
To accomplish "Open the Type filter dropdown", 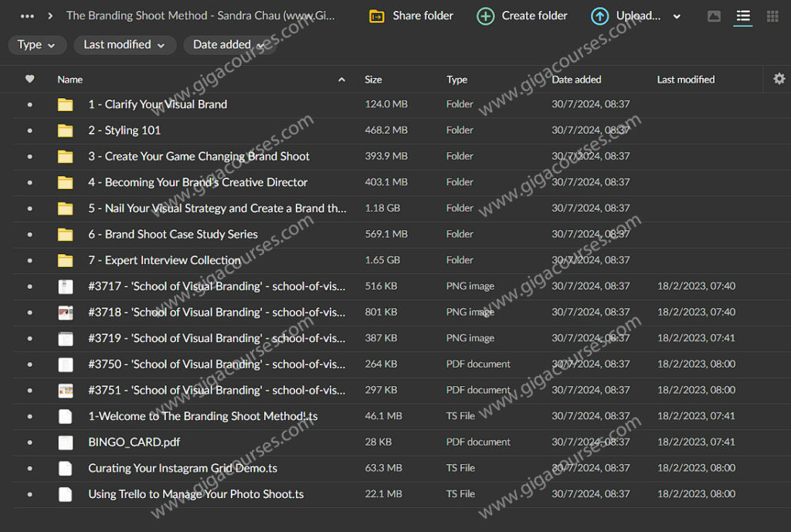I will click(x=37, y=45).
